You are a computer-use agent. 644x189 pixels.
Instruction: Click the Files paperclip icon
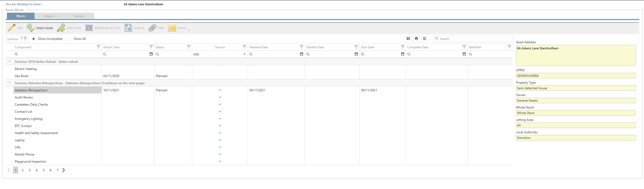[x=152, y=28]
